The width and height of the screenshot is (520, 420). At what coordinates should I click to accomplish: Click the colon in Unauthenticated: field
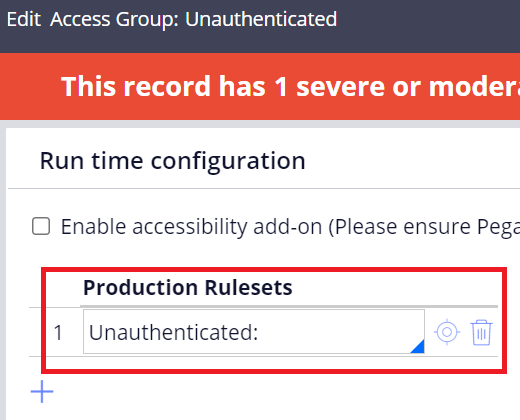pyautogui.click(x=255, y=335)
